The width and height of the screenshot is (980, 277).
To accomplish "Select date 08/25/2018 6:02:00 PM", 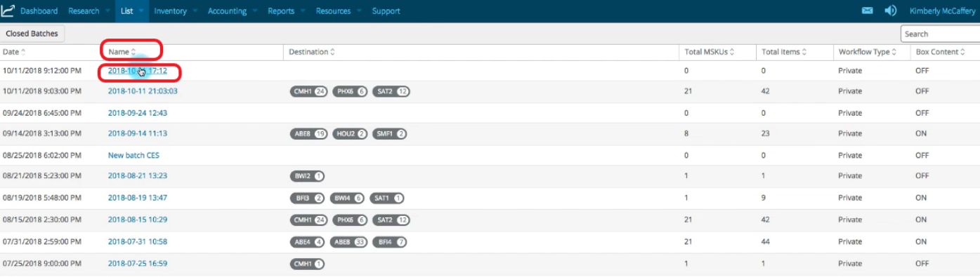I will tap(42, 156).
